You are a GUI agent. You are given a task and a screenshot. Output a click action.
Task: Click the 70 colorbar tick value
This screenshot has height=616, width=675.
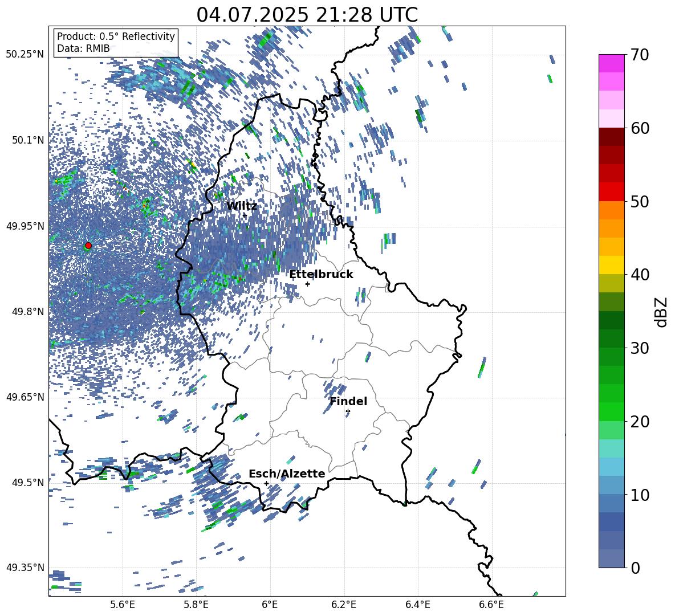640,55
